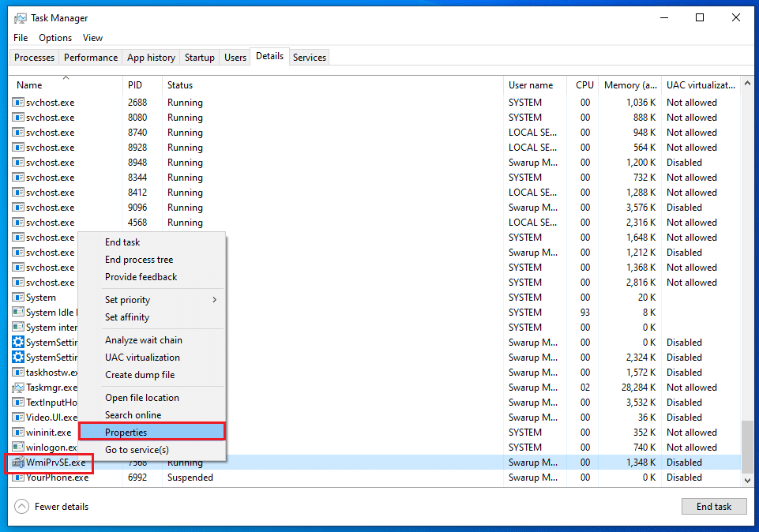Sort by the User name column header
The width and height of the screenshot is (759, 532).
coord(535,85)
